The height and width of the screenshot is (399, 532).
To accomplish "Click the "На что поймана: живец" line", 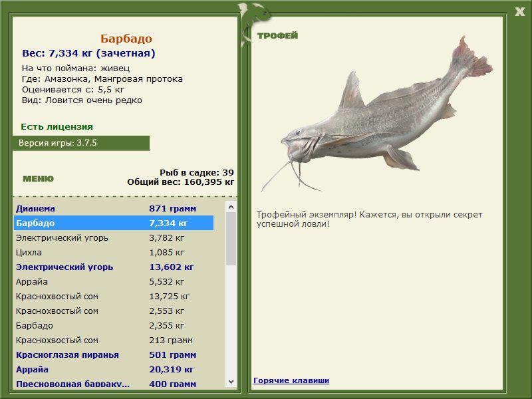I will [76, 68].
